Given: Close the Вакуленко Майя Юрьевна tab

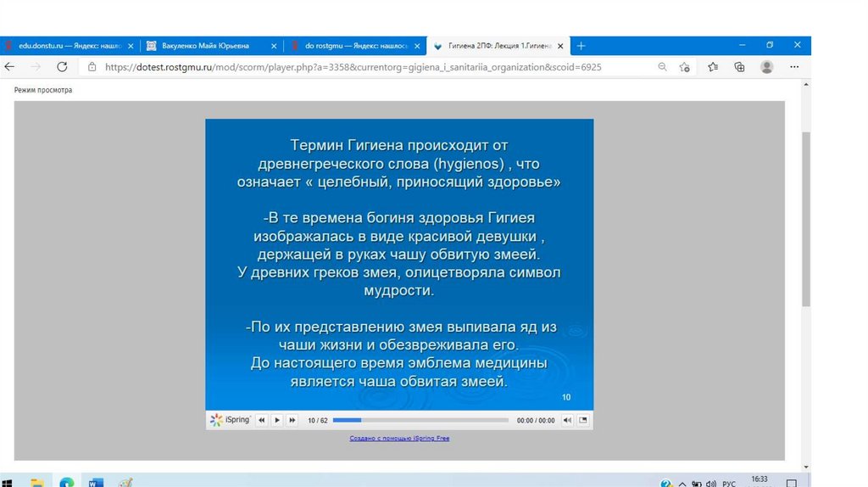Looking at the screenshot, I should [x=274, y=46].
